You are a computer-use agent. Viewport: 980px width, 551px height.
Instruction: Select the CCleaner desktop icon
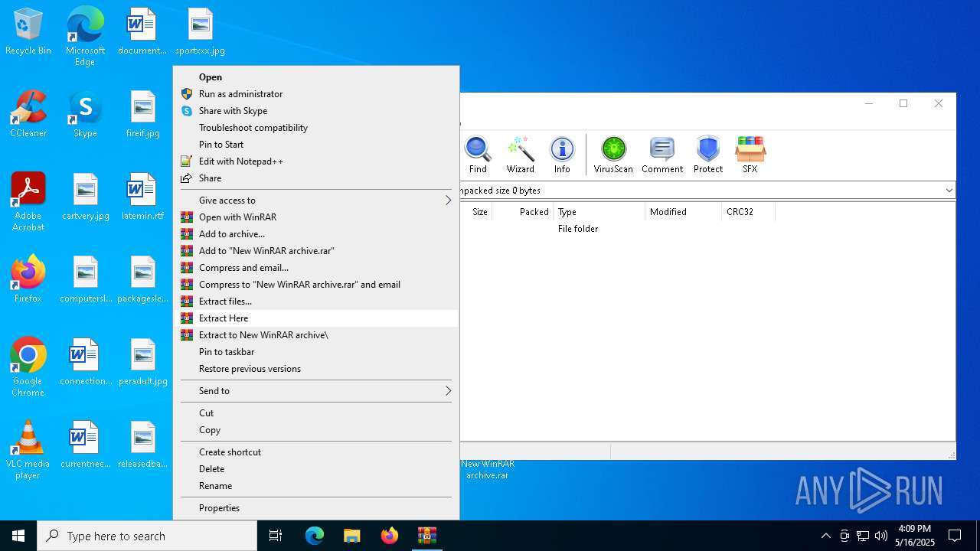[28, 114]
